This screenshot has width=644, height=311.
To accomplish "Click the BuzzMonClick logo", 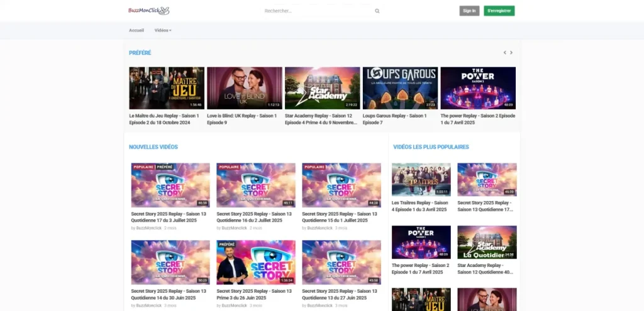I will 148,11.
